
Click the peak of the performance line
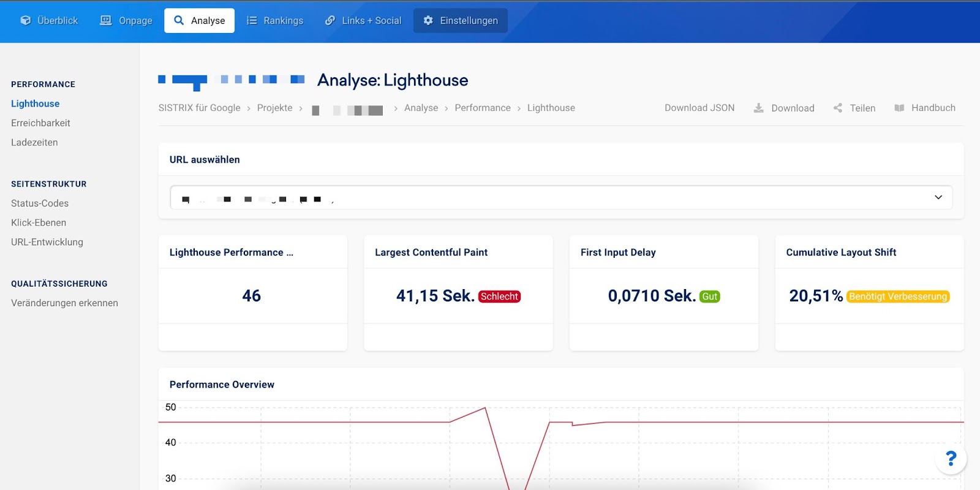click(x=485, y=408)
